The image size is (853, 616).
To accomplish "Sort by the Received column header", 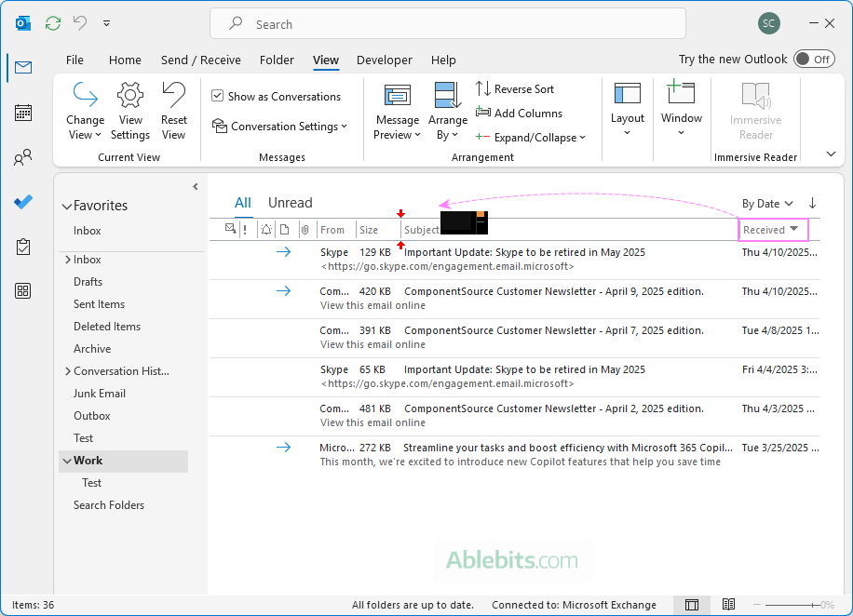I will coord(773,230).
